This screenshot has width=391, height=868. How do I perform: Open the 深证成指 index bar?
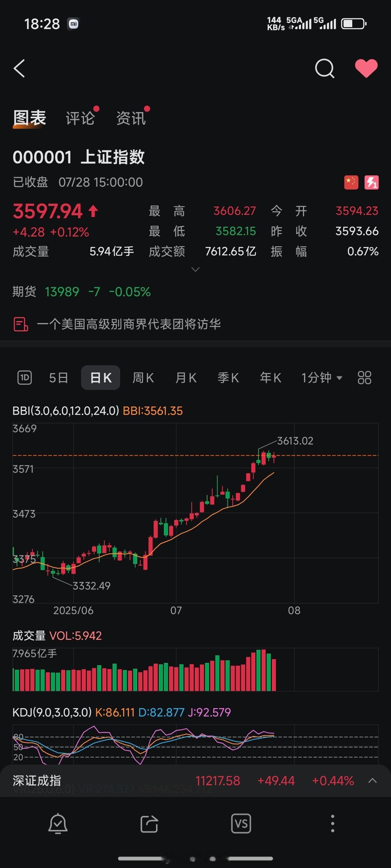click(x=195, y=781)
